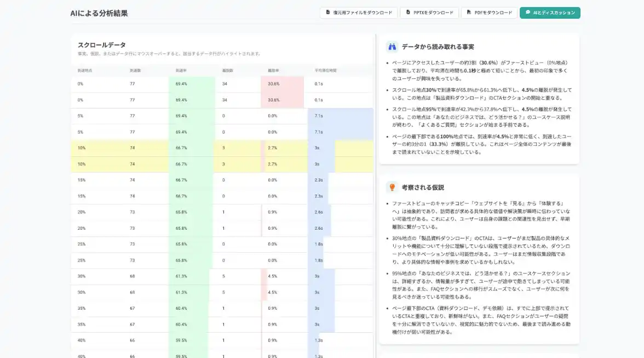Click the スクロールデータ panel heading
Screen dimensions: 644x358
[x=102, y=45]
